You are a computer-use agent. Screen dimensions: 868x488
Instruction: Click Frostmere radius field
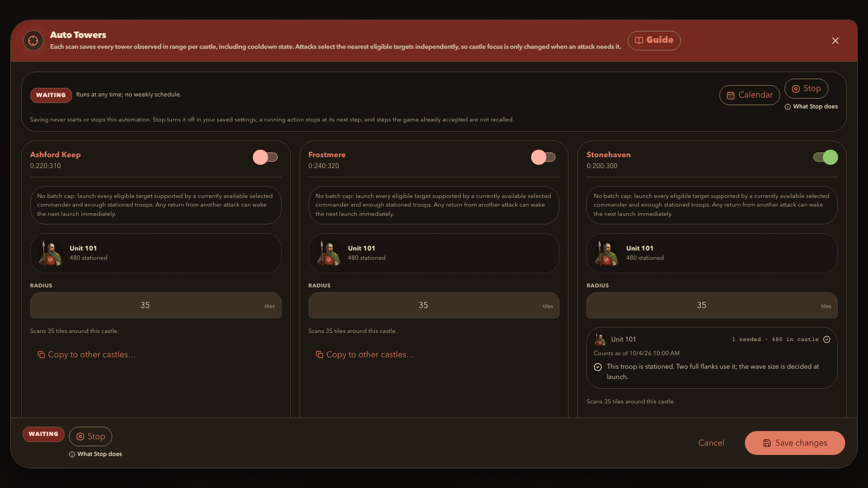click(433, 305)
